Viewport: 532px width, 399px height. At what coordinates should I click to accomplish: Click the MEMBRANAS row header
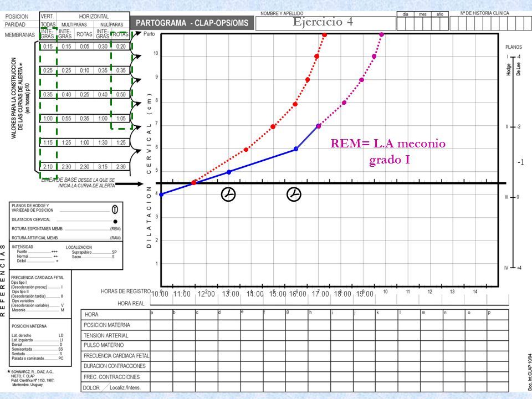[20, 34]
